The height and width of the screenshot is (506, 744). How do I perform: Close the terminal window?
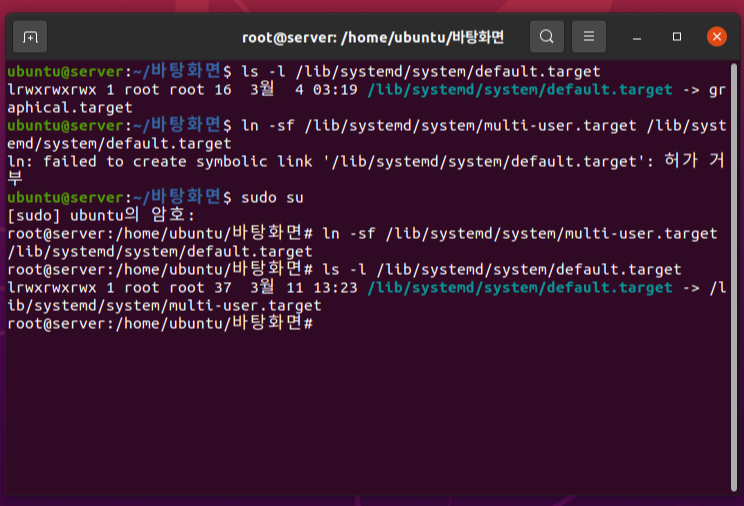point(716,37)
